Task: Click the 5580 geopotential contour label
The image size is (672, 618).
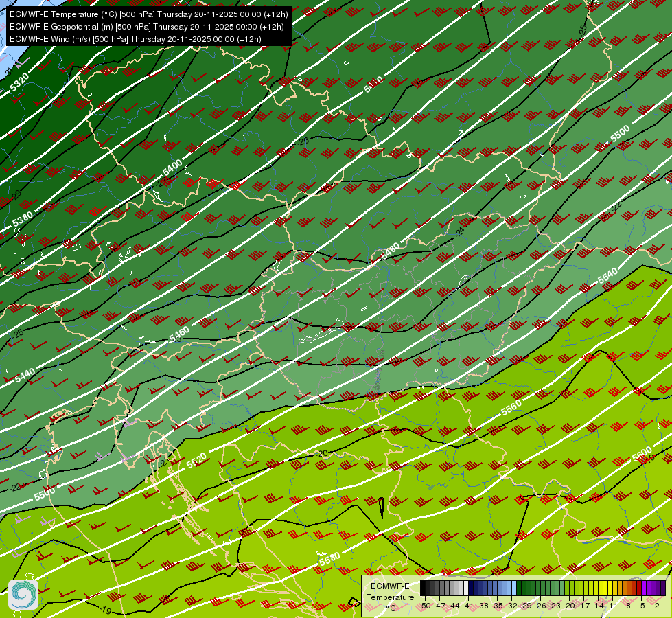Action: tap(329, 559)
